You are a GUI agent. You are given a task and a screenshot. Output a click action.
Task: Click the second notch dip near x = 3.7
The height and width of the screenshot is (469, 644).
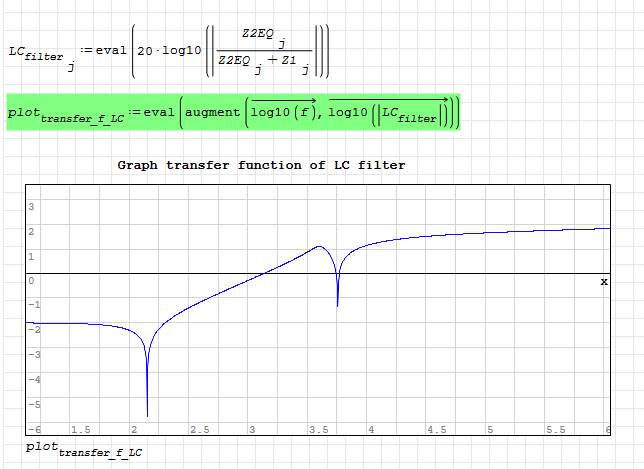point(338,304)
